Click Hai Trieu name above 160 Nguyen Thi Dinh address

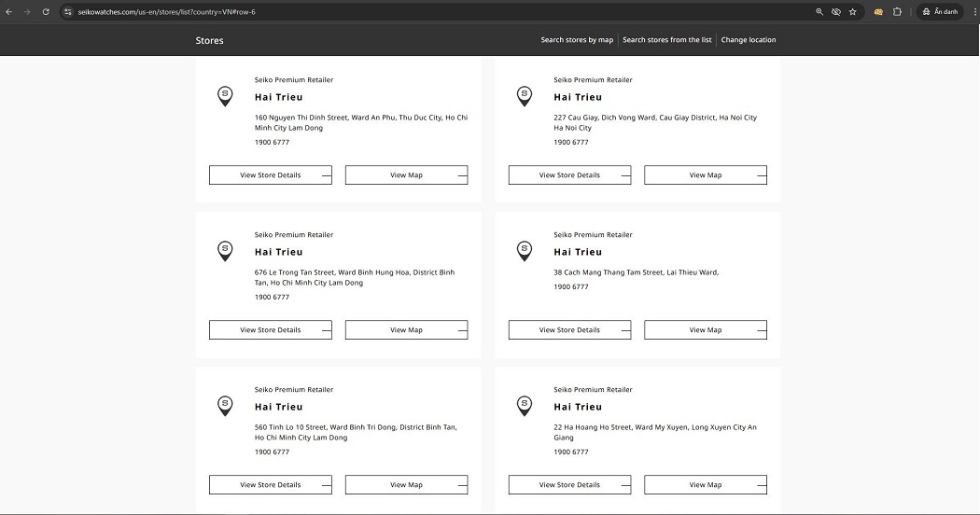(x=279, y=97)
